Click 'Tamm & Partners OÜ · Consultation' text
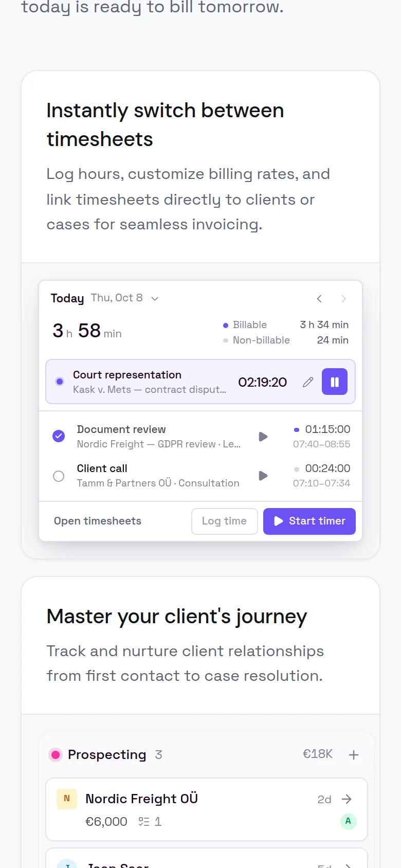This screenshot has height=868, width=401. pos(158,483)
